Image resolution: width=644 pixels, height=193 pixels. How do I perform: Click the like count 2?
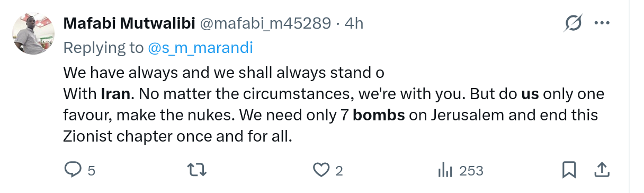pyautogui.click(x=339, y=171)
